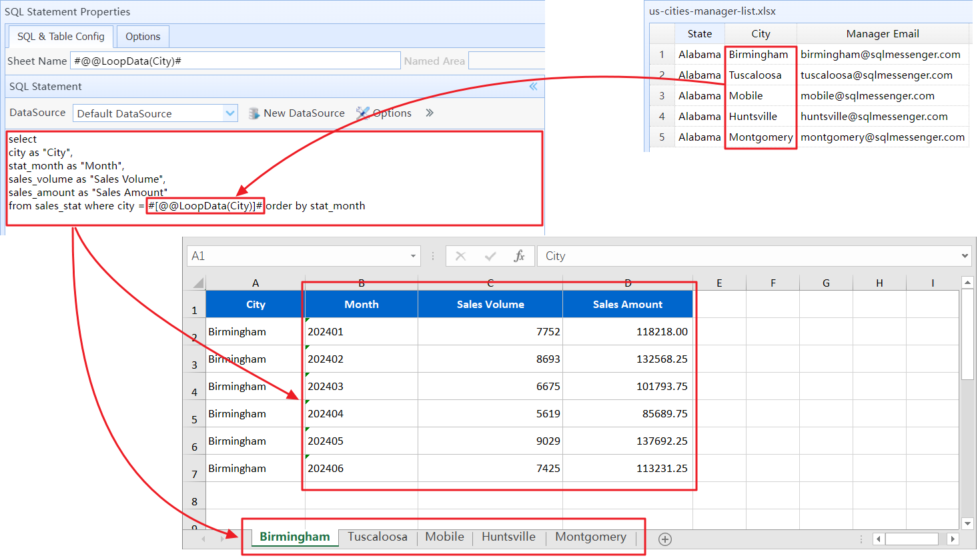Screen dimensions: 980x560
Task: Switch to SQL & Table Config tab
Action: [61, 37]
